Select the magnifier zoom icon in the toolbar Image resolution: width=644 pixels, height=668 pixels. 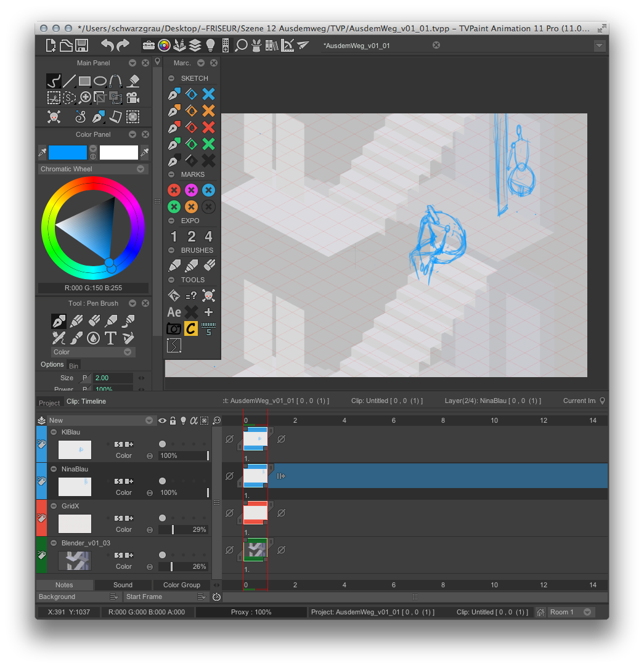241,45
